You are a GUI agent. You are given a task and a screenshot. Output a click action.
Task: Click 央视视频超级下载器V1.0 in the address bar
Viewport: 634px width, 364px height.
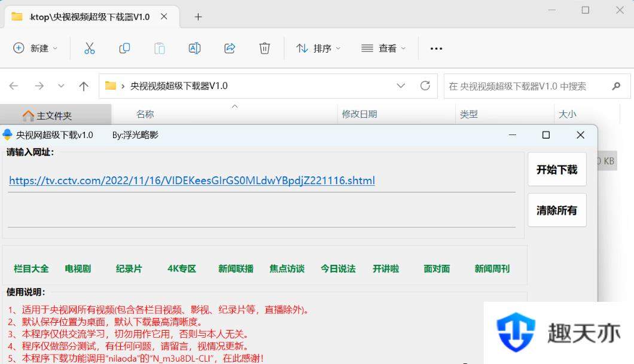(x=179, y=86)
